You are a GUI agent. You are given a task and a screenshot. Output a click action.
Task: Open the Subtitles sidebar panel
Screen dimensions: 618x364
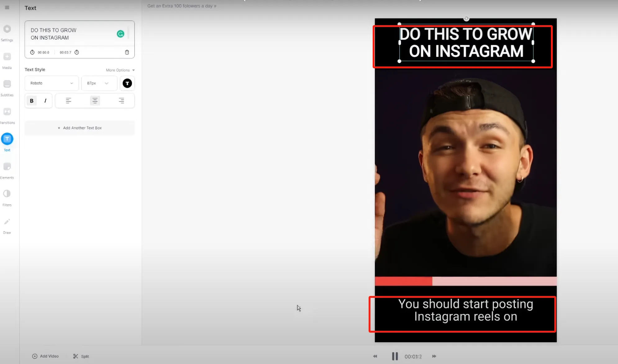[x=7, y=88]
